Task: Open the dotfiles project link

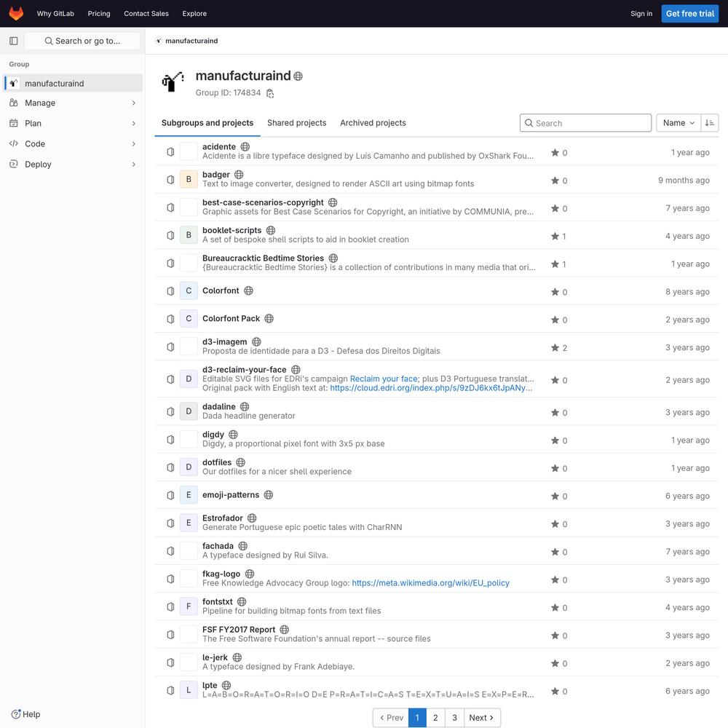Action: tap(217, 462)
